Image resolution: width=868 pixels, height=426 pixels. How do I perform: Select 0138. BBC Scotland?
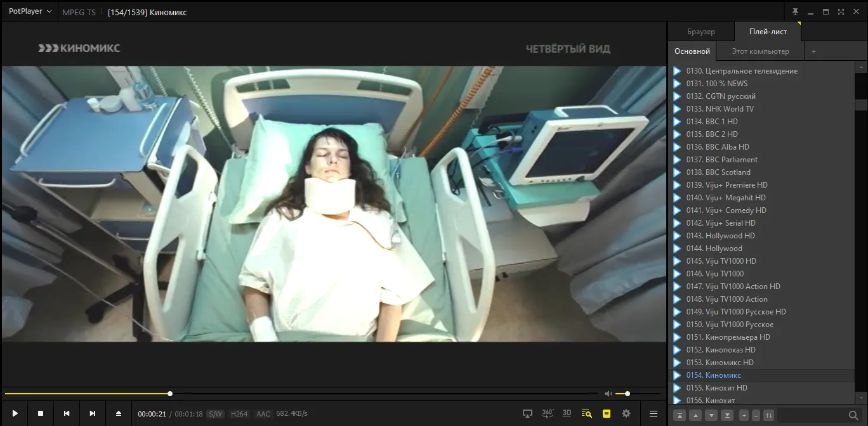763,172
